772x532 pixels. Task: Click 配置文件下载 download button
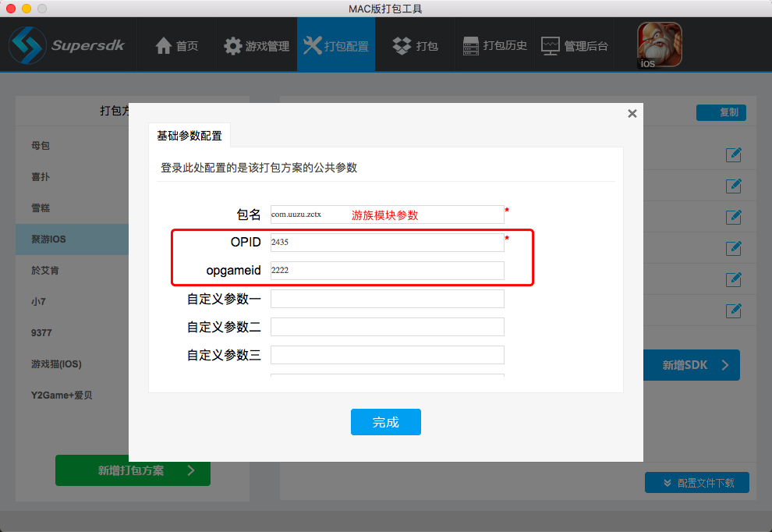pos(696,483)
